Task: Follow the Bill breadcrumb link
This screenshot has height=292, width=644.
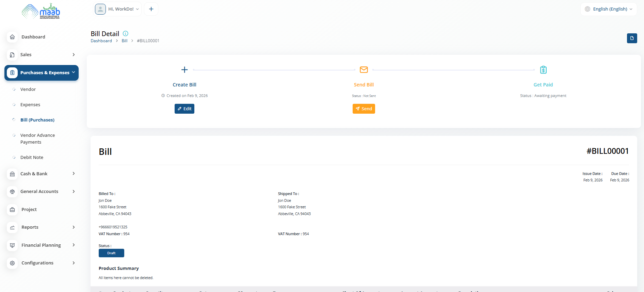Action: pyautogui.click(x=125, y=41)
